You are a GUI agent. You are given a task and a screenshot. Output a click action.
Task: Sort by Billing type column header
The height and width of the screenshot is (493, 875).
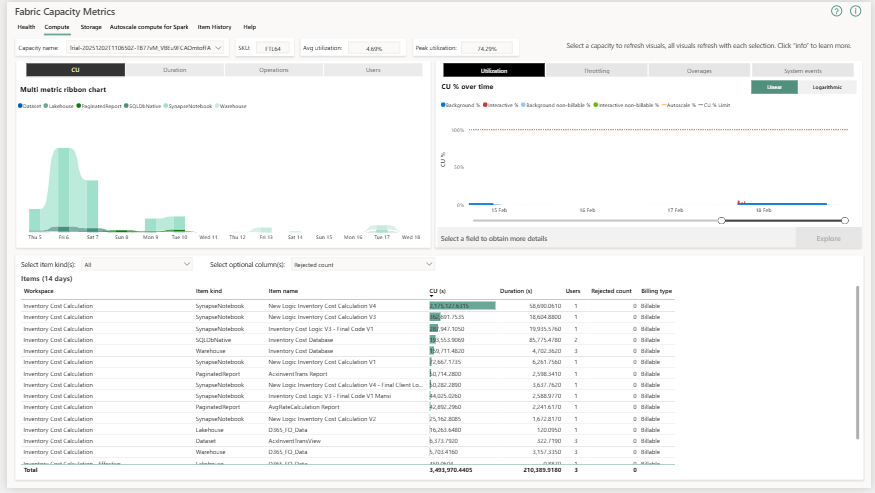(x=656, y=291)
